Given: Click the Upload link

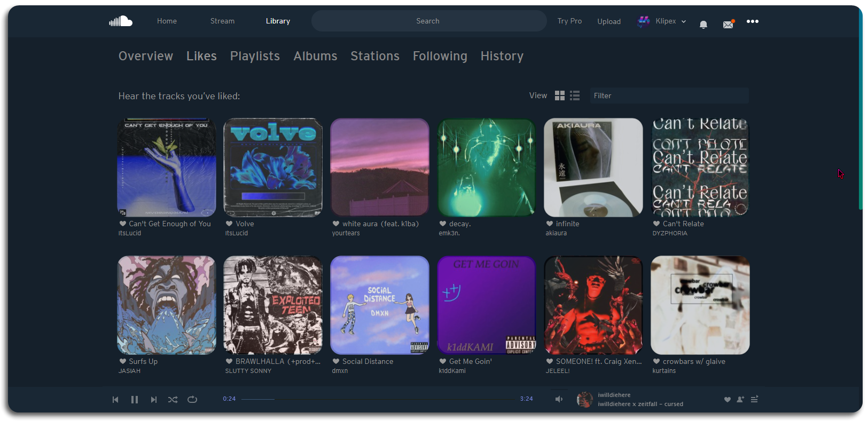Looking at the screenshot, I should coord(609,21).
